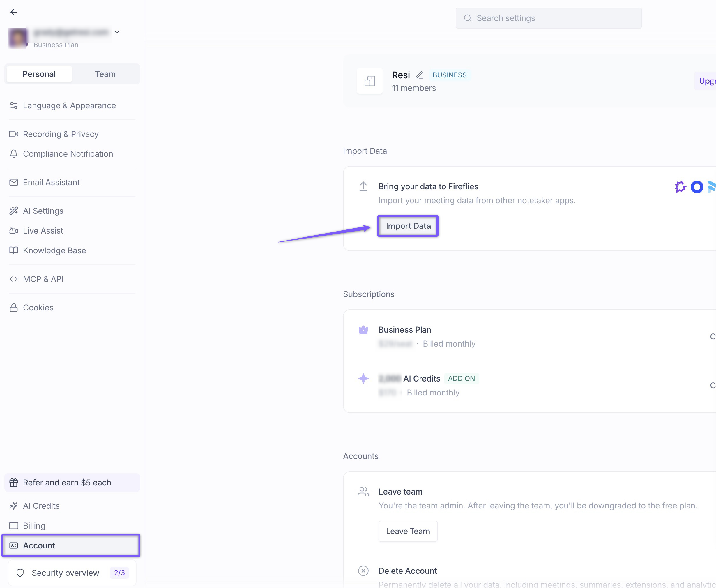Click the MCP & API code icon
Viewport: 716px width, 588px height.
coord(14,279)
